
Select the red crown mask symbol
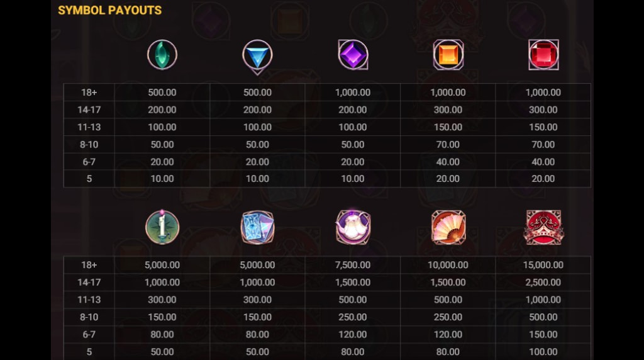(543, 227)
